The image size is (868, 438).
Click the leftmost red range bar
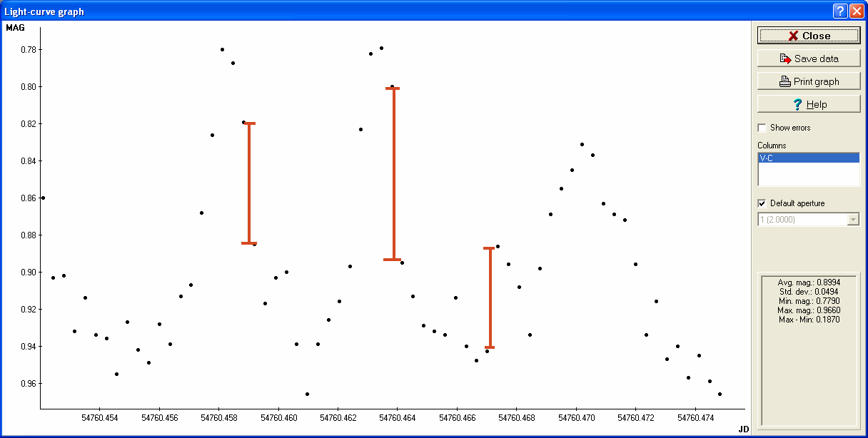click(248, 183)
